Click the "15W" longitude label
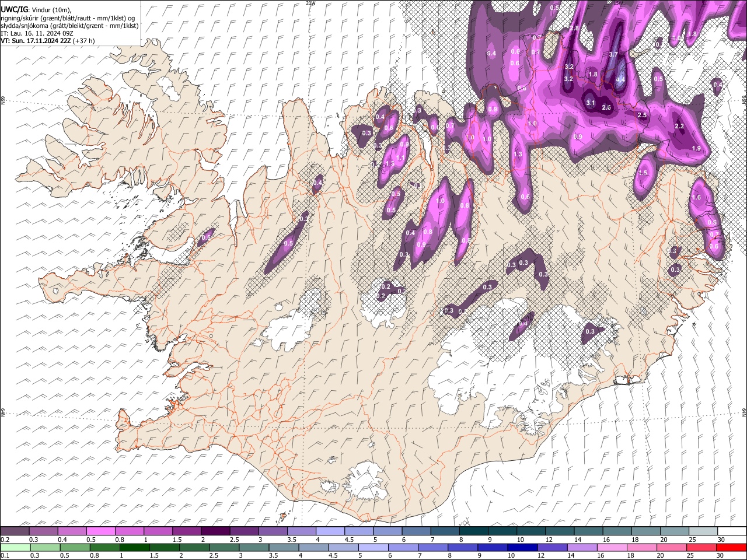Viewport: 747px width, 560px height. point(618,3)
